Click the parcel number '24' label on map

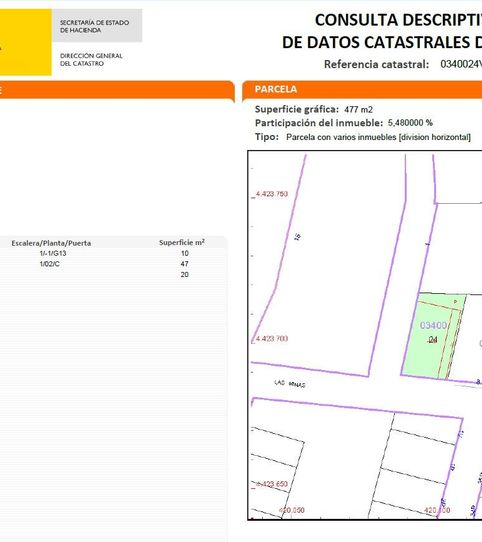pos(433,340)
